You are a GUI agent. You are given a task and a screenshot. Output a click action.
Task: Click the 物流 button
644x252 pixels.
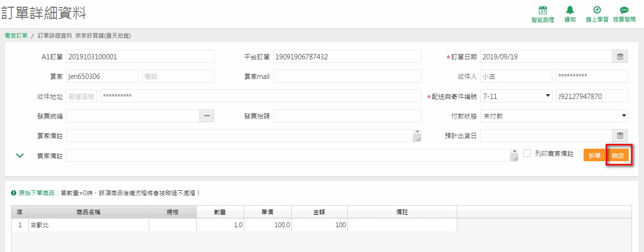pyautogui.click(x=618, y=155)
